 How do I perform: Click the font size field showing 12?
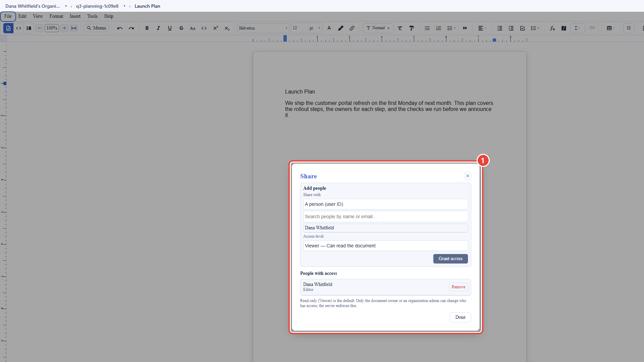click(x=299, y=28)
